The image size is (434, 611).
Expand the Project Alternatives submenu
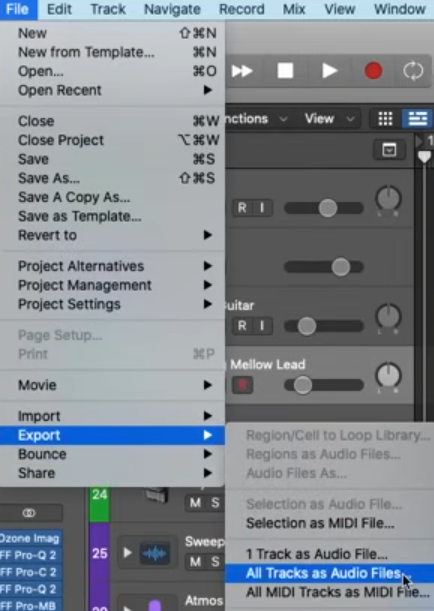click(x=112, y=266)
